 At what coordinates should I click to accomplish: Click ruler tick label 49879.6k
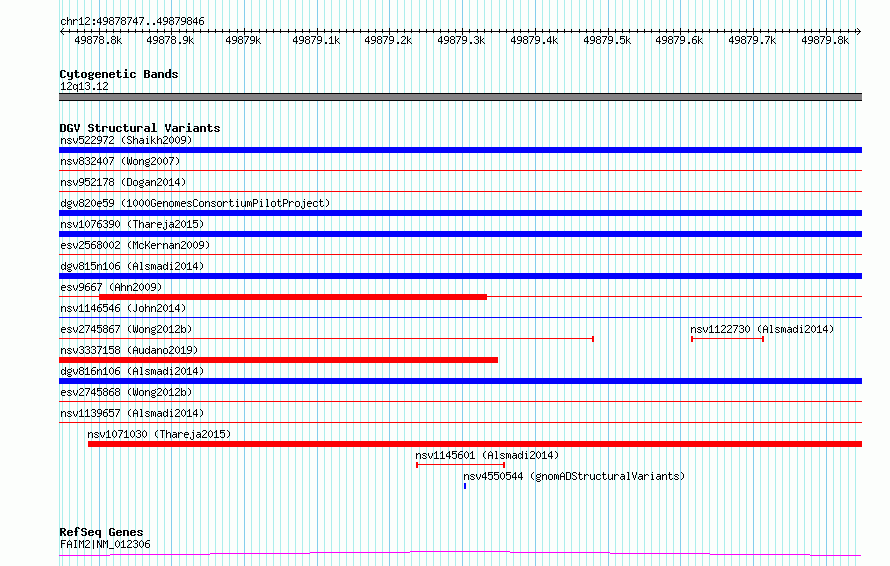point(679,40)
